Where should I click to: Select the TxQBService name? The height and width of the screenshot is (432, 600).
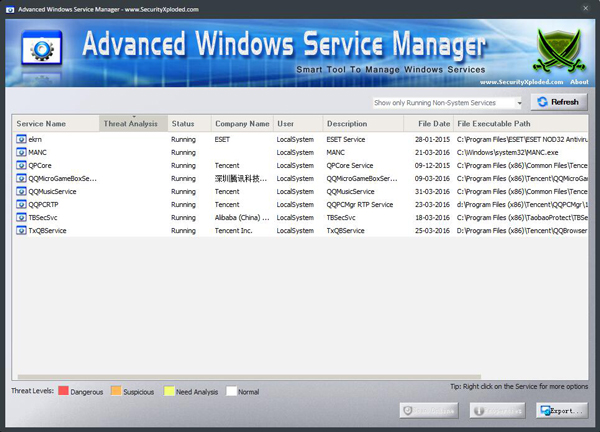click(47, 230)
